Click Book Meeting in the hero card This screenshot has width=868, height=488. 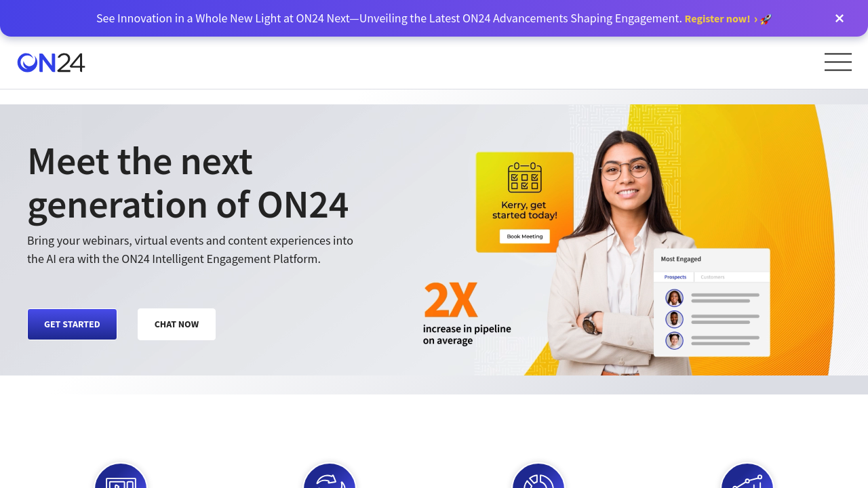(x=525, y=237)
